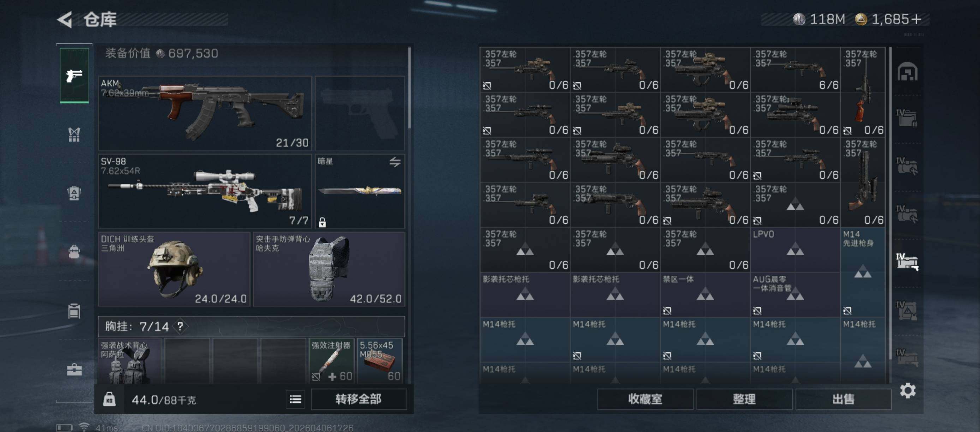Screen dimensions: 980x432
Task: Select the .357 revolver with 6/6 ammo
Action: pyautogui.click(x=795, y=70)
